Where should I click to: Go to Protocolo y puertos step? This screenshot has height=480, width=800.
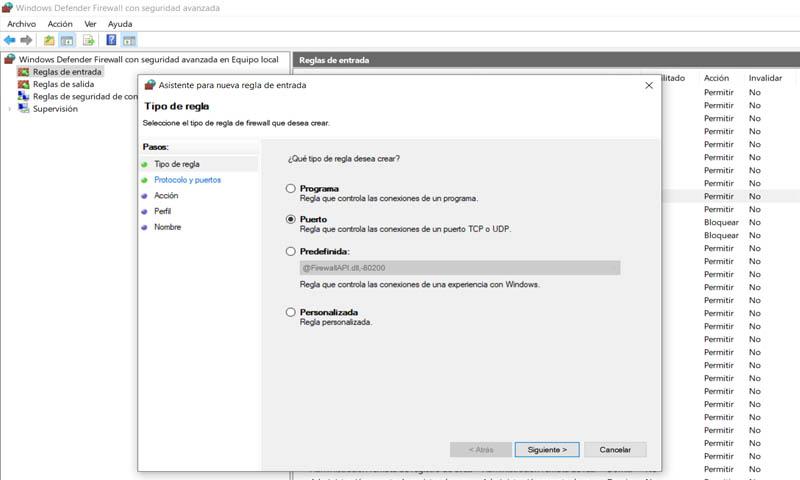point(187,180)
